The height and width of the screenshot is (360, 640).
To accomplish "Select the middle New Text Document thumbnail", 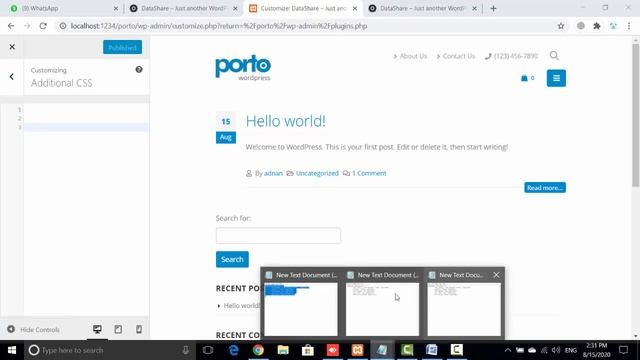I will (382, 309).
